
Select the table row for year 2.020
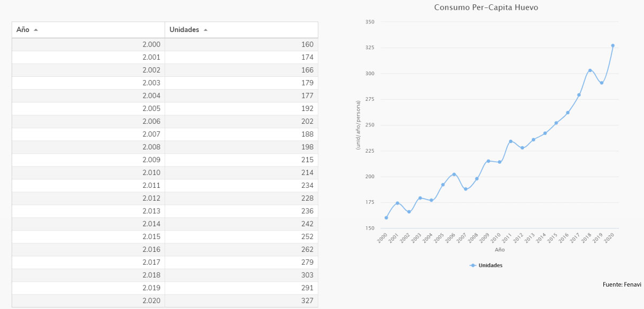pyautogui.click(x=165, y=300)
